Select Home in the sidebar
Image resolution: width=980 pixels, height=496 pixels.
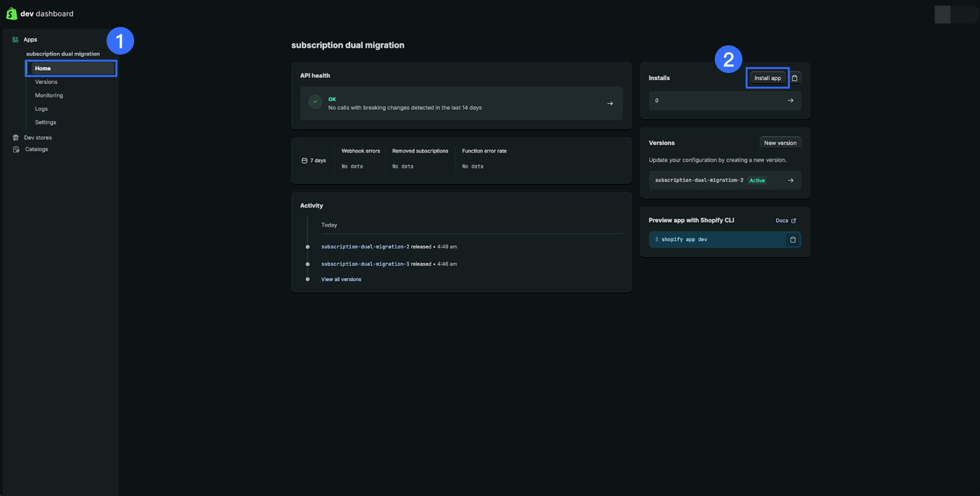coord(43,69)
